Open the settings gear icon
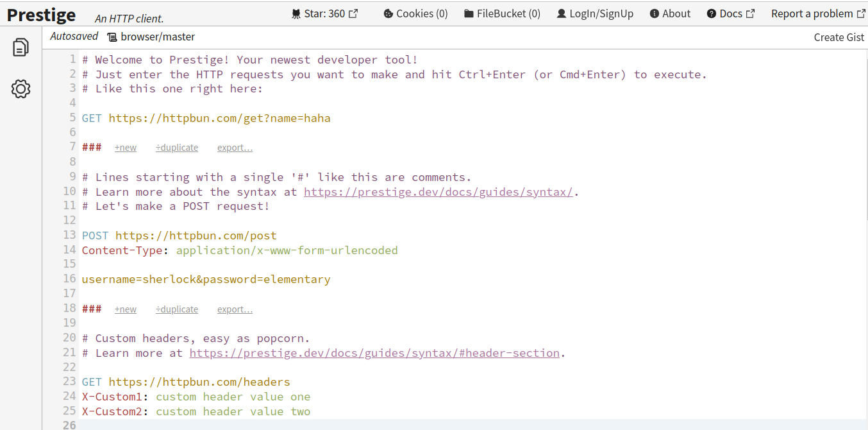The width and height of the screenshot is (868, 430). (21, 89)
